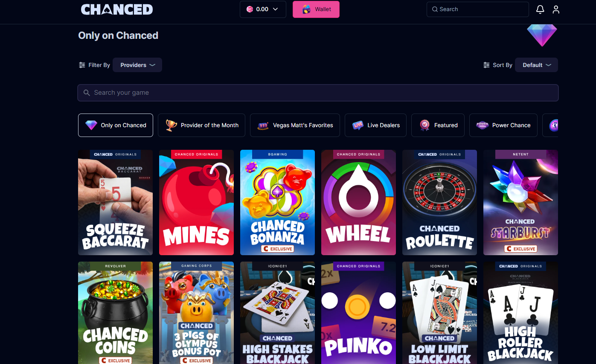Click the CHANCED logo
Viewport: 596px width, 364px height.
[117, 9]
